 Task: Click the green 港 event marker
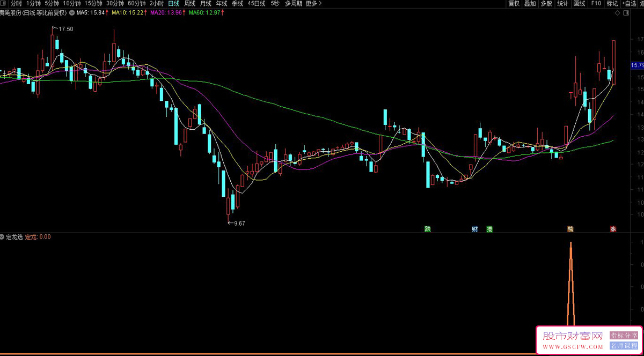[x=489, y=229]
